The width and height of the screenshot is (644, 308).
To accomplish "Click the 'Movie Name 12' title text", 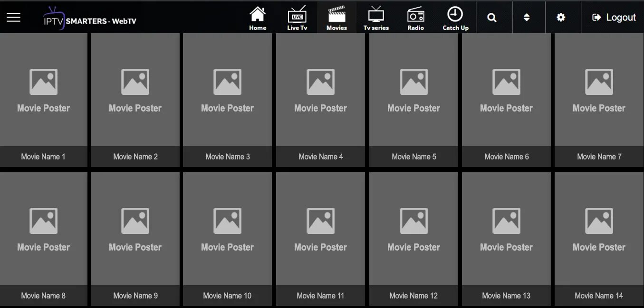I will [x=413, y=296].
